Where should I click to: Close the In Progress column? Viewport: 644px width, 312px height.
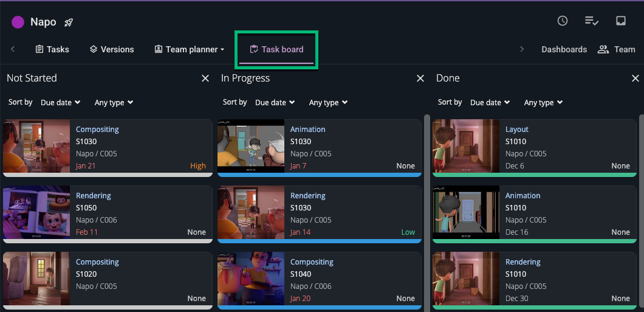coord(420,78)
